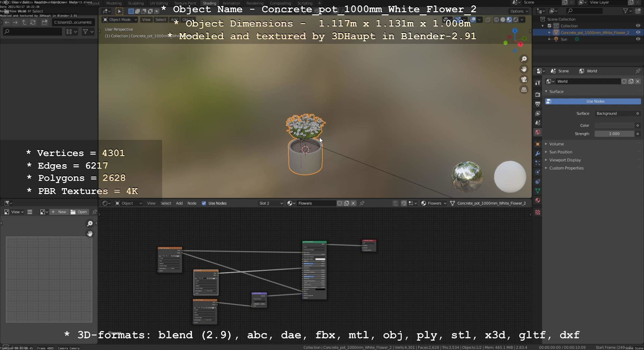The height and width of the screenshot is (350, 644).
Task: Open the Material properties tab icon
Action: click(x=538, y=200)
